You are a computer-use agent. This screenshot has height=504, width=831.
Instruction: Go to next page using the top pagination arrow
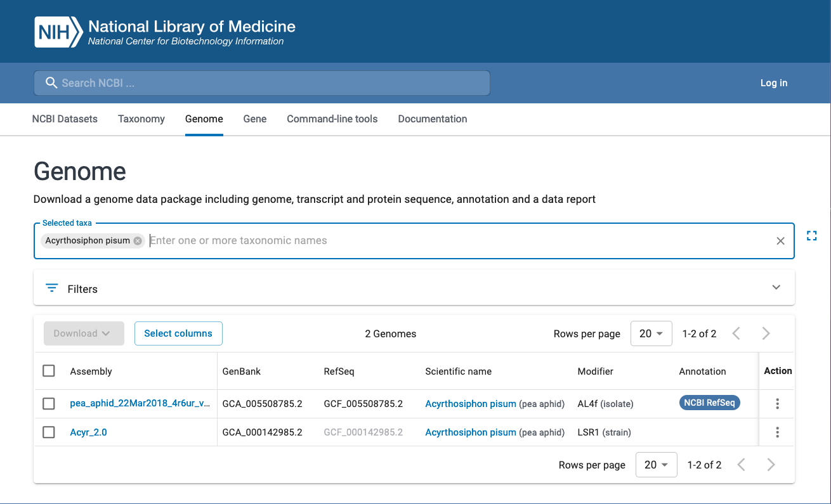(766, 333)
